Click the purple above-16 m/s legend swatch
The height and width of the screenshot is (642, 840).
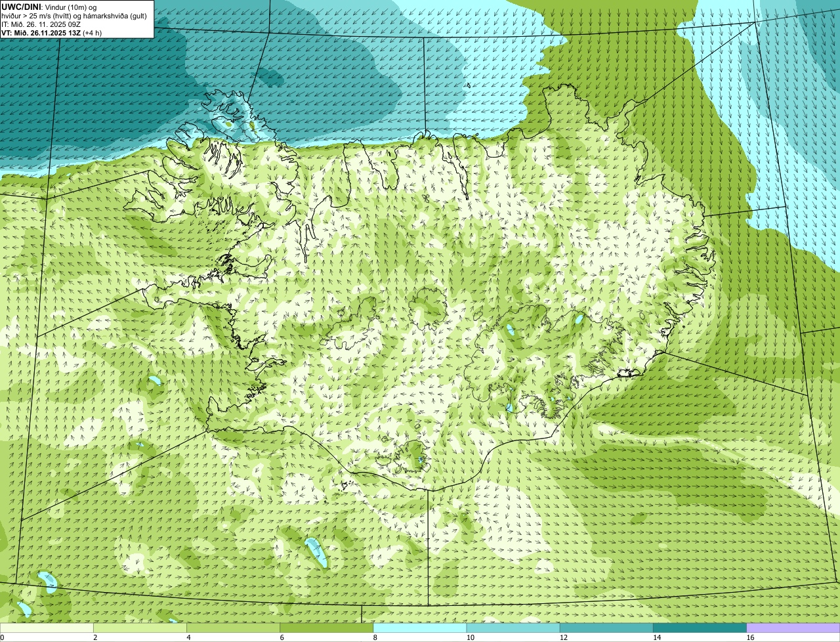click(x=793, y=628)
